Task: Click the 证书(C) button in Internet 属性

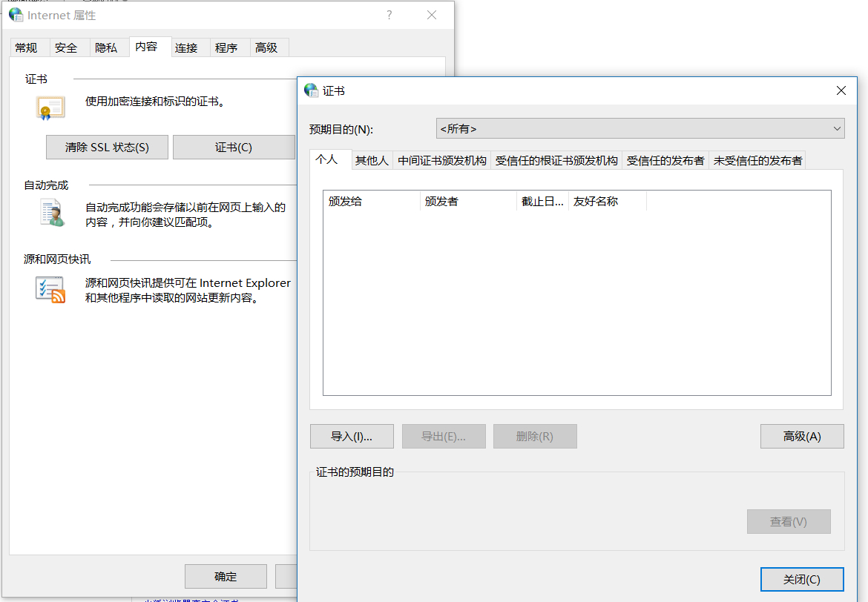Action: click(234, 148)
